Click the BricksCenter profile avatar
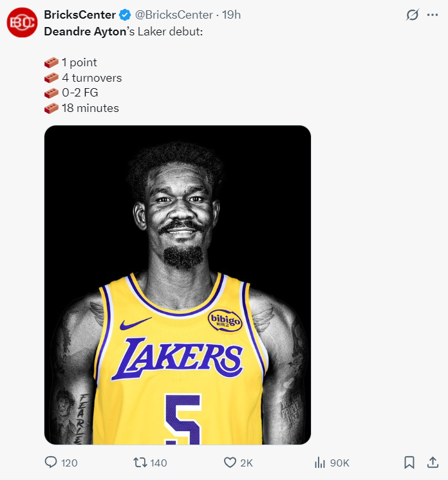448x480 pixels. coord(21,23)
